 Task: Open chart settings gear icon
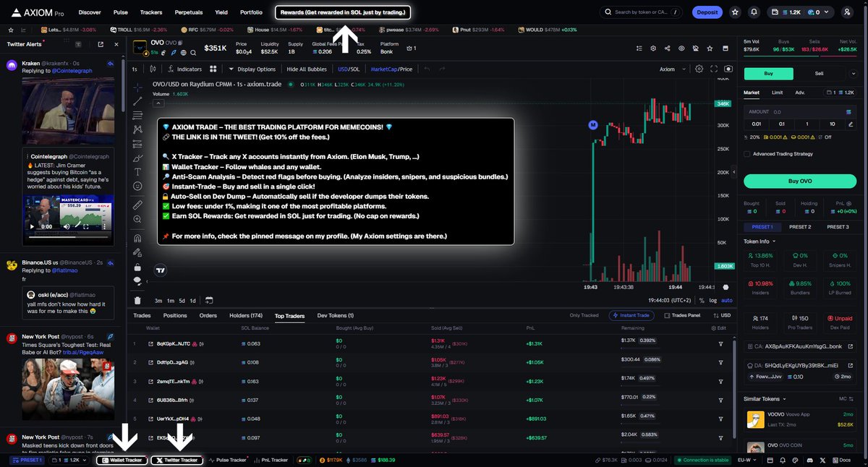[x=699, y=69]
